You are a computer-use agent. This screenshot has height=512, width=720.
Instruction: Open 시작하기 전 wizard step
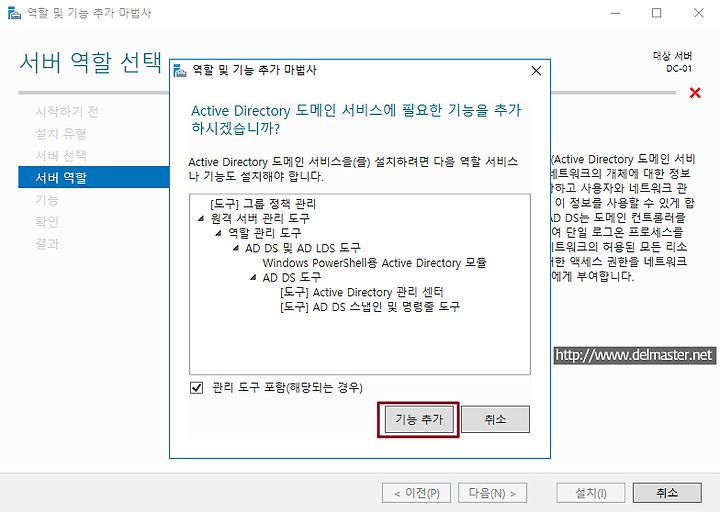[x=67, y=112]
